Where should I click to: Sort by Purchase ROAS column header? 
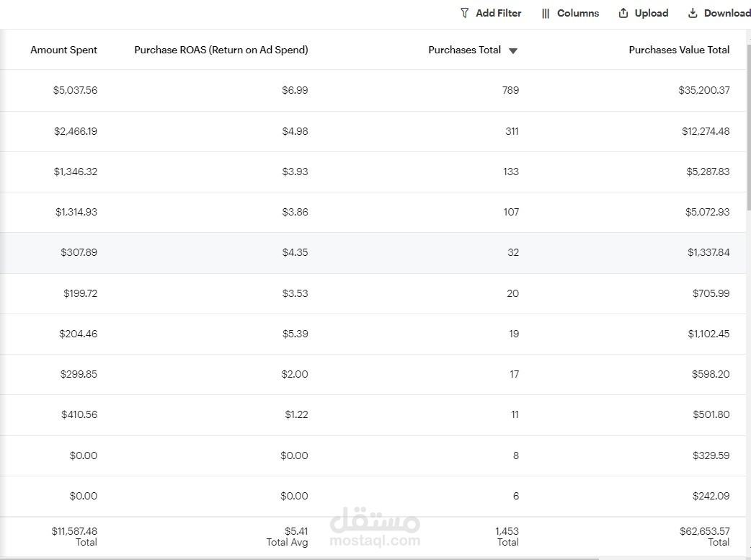click(221, 50)
